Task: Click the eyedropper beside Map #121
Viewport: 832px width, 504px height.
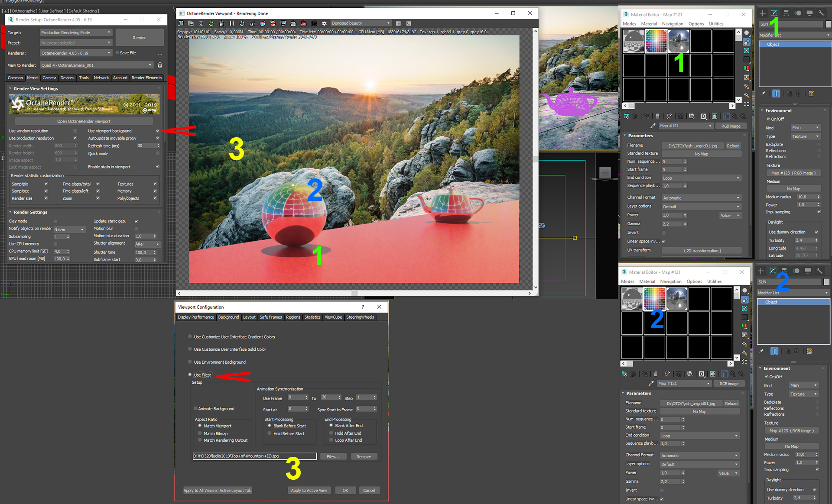Action: point(653,126)
